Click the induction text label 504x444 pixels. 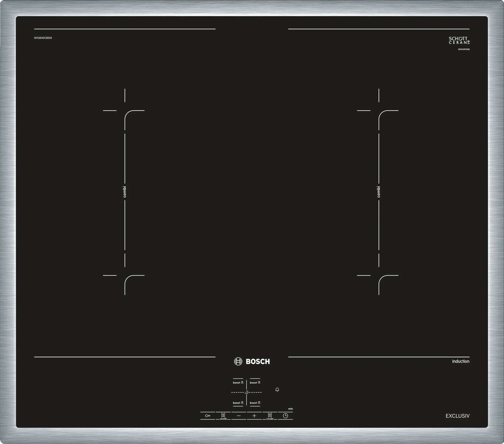coord(461,361)
